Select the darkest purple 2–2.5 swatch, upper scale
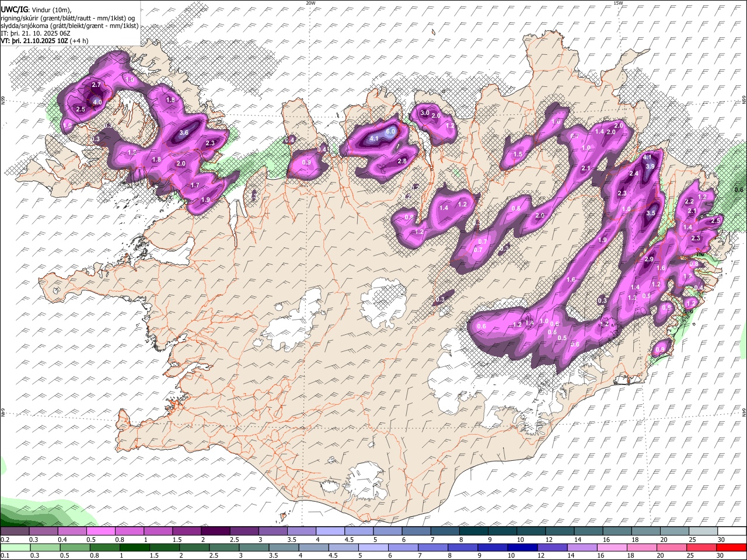 coord(215,531)
